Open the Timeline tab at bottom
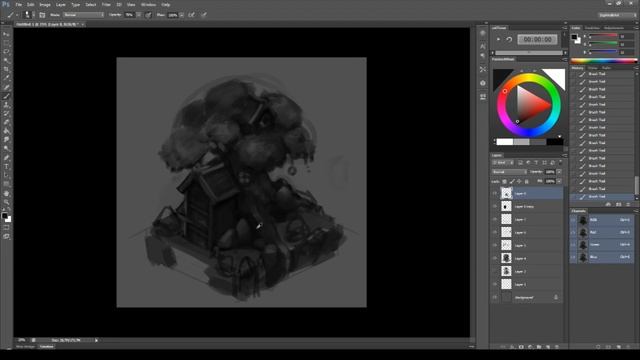The image size is (640, 360). 47,347
